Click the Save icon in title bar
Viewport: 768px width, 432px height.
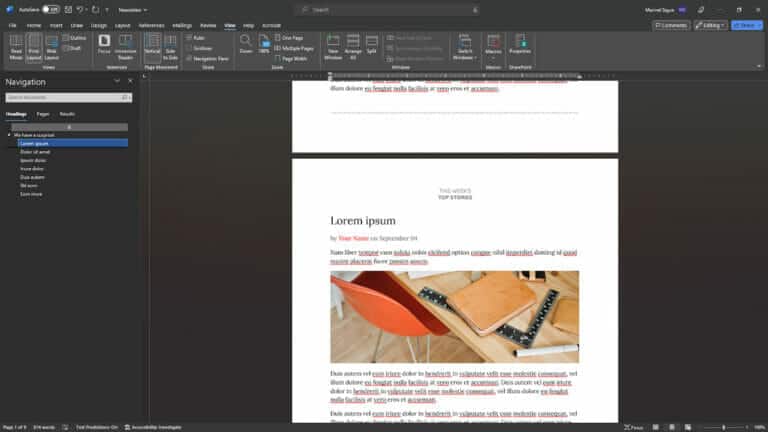coord(68,10)
